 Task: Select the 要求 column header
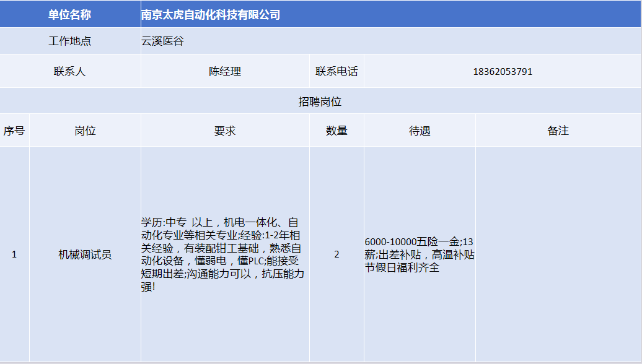tap(224, 131)
